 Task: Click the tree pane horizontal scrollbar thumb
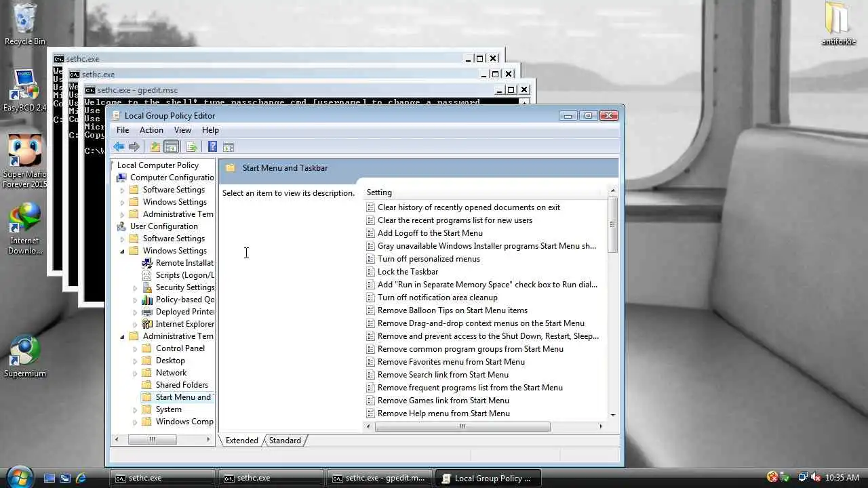coord(152,439)
